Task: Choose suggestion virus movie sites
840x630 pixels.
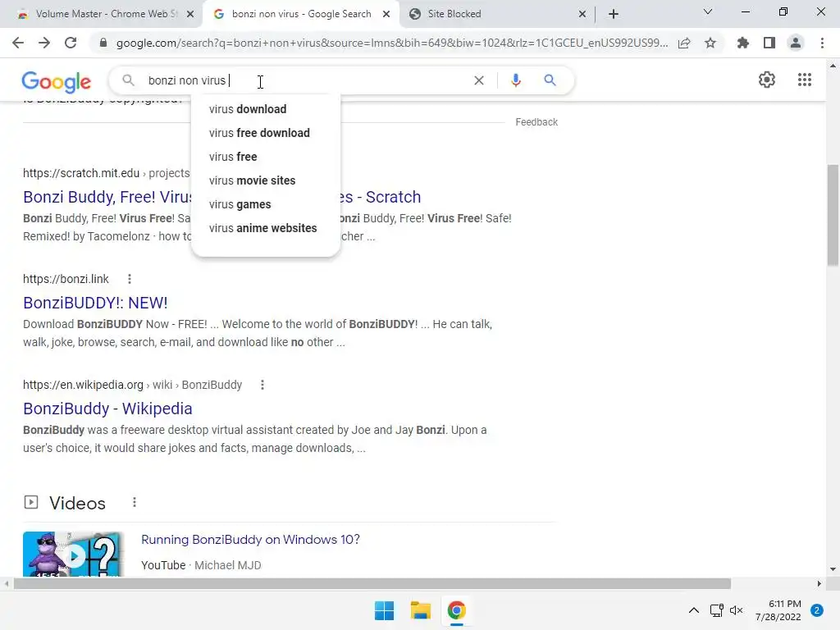Action: click(266, 180)
